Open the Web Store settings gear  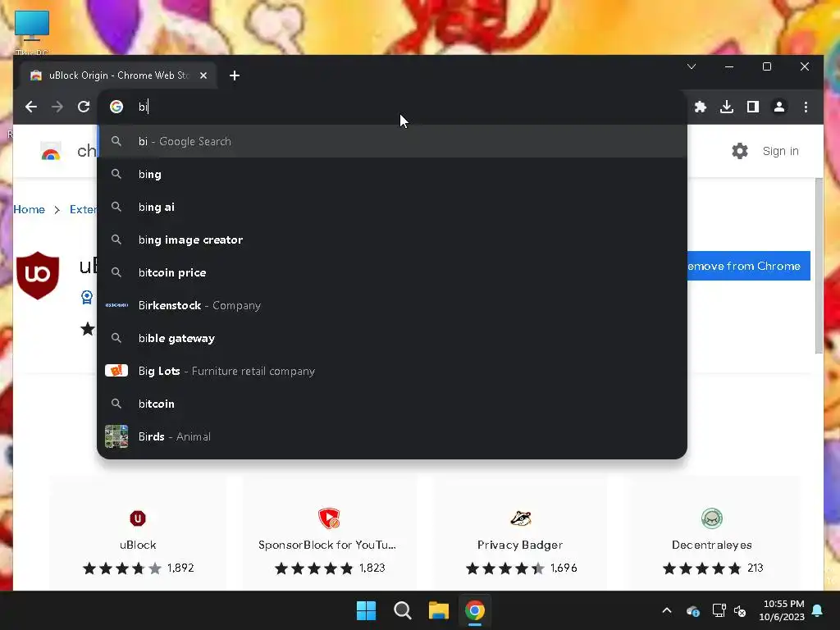point(740,151)
